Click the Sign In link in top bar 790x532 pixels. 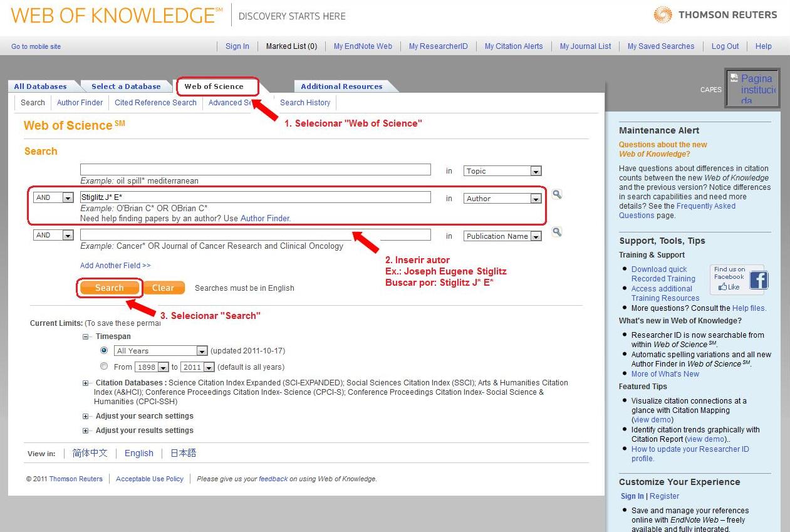(x=237, y=46)
